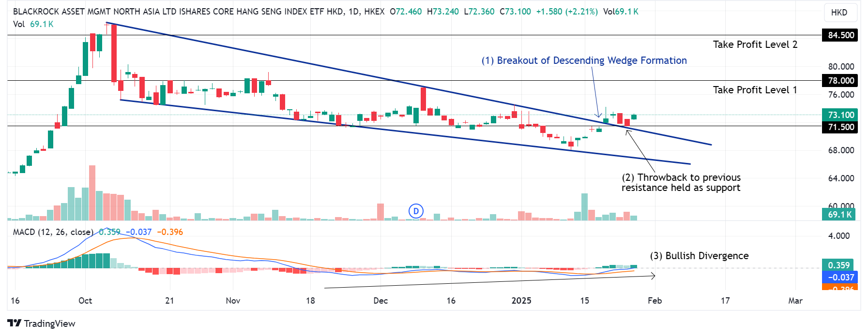The image size is (868, 336).
Task: Click the 80.000 price scale value
Action: coord(841,67)
